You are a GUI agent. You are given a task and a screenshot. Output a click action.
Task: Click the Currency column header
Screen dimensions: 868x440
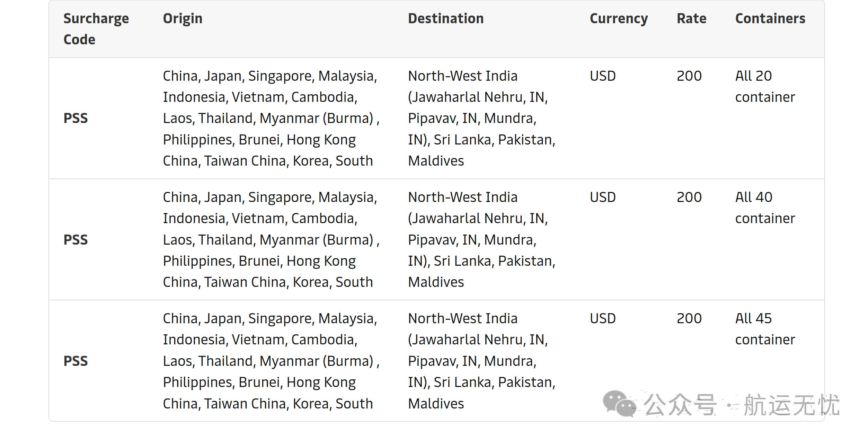pos(619,19)
